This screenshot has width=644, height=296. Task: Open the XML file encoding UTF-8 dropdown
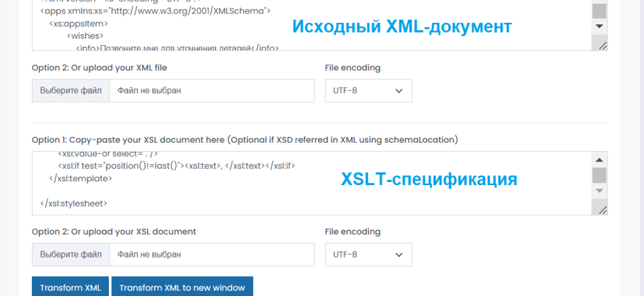pyautogui.click(x=368, y=90)
